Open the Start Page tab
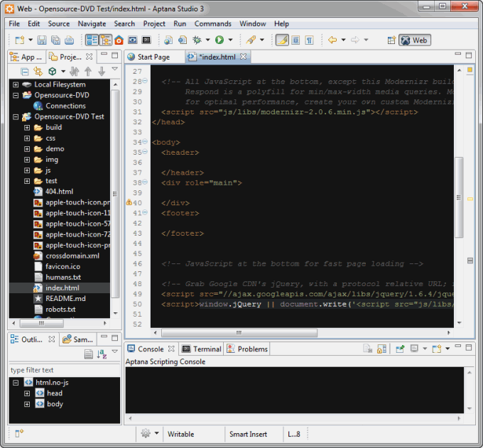The height and width of the screenshot is (448, 483). point(153,57)
